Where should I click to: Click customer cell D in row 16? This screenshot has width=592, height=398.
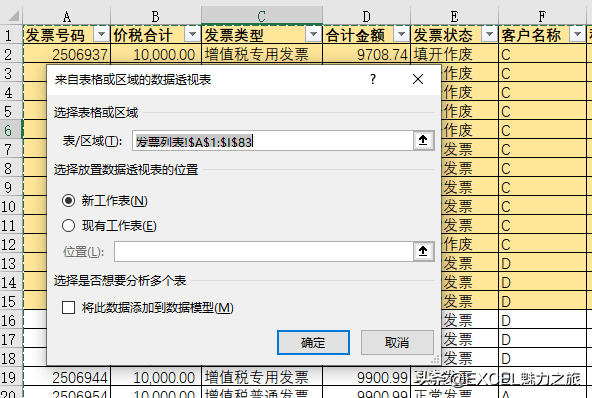pyautogui.click(x=542, y=320)
